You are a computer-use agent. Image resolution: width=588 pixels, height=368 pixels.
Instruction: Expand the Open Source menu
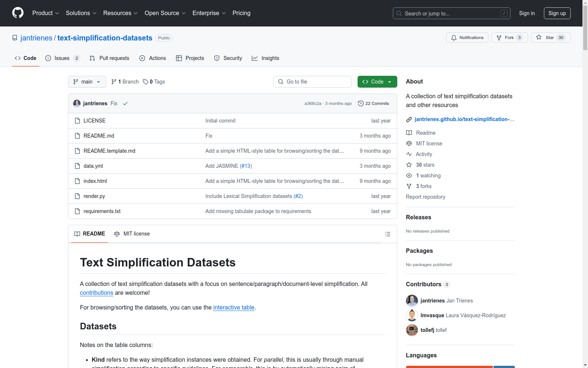[165, 13]
